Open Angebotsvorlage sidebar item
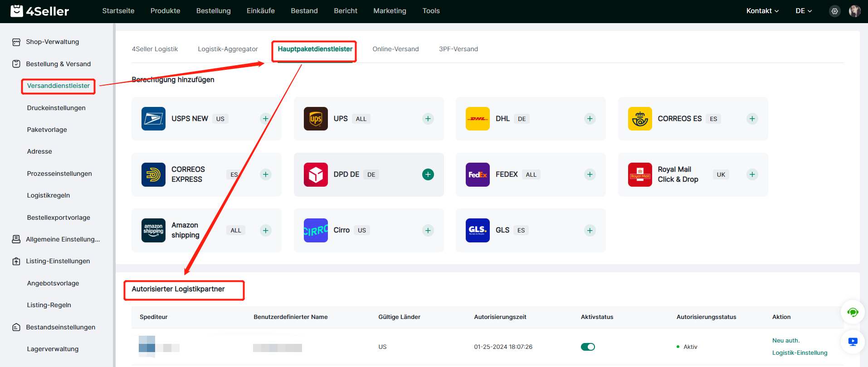The height and width of the screenshot is (367, 868). pos(53,283)
